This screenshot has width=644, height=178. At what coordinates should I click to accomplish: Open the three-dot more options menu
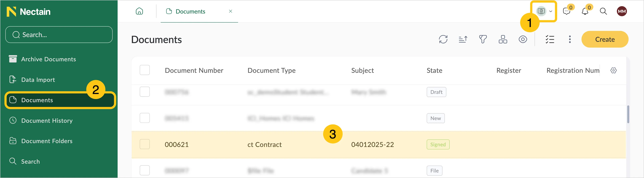[570, 39]
